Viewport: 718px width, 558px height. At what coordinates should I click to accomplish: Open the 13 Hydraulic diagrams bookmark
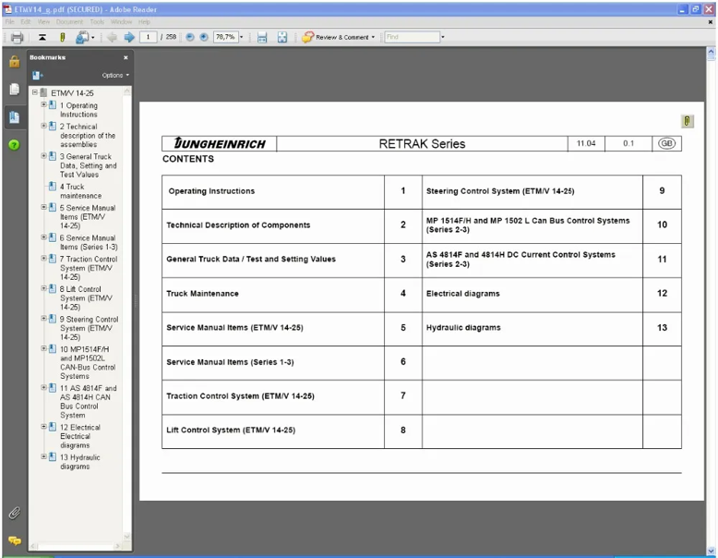[x=80, y=462]
